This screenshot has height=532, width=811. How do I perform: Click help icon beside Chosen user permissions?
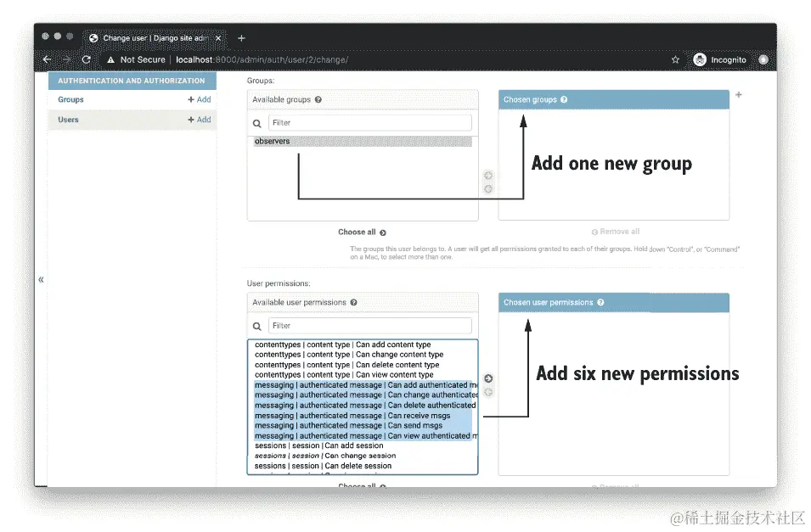pos(600,302)
